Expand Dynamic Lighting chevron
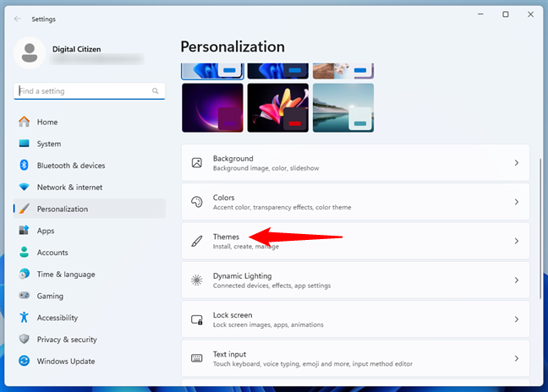Screen dimensions: 548x392 516,280
